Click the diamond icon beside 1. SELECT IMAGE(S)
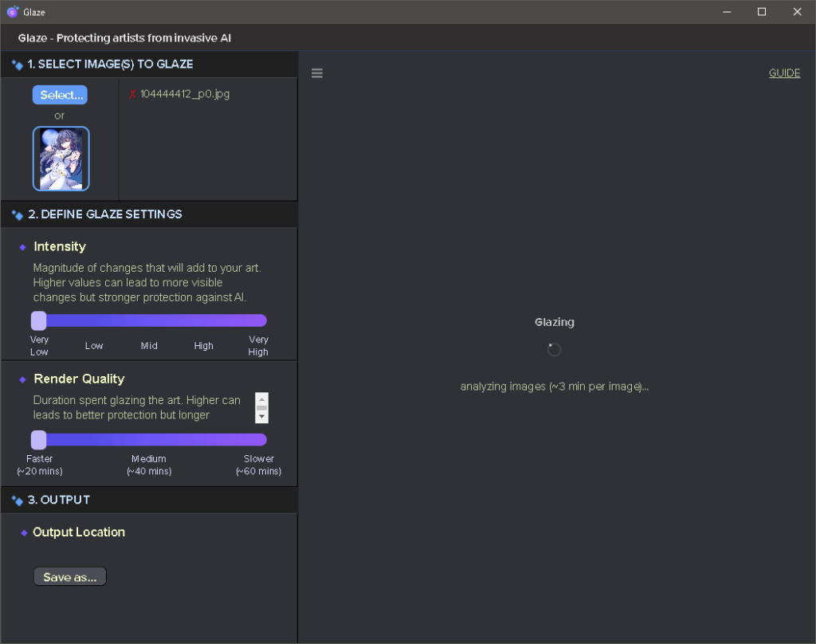 tap(18, 65)
